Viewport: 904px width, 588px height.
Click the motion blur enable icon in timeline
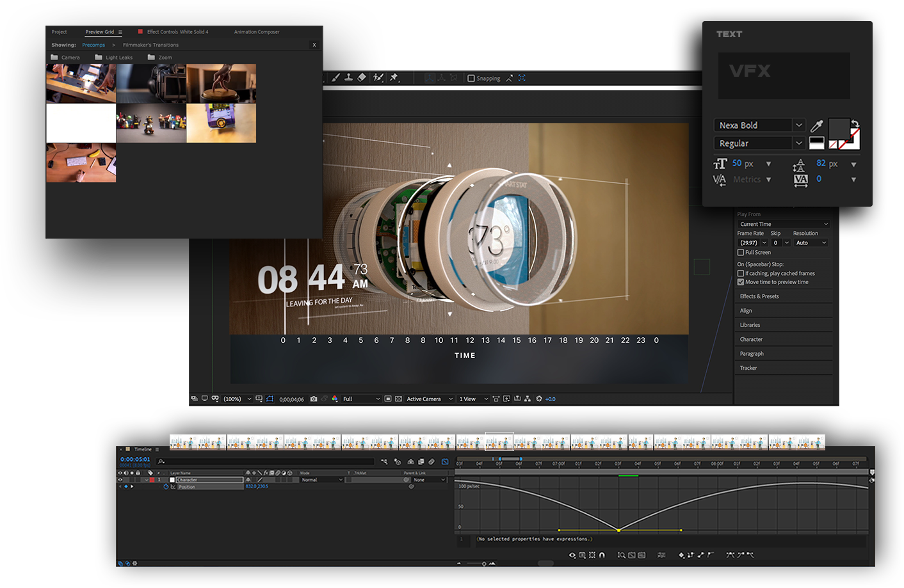coord(432,461)
